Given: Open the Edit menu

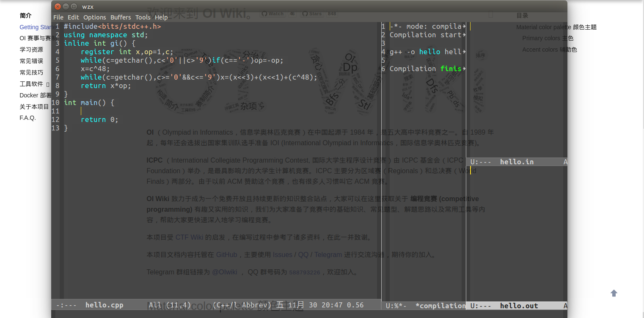Looking at the screenshot, I should (73, 17).
